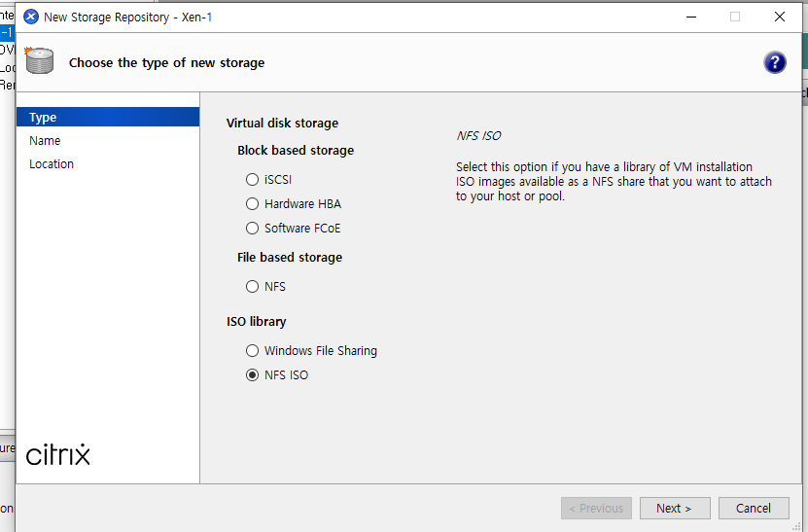Click the storage disk icon in the header
808x532 pixels.
(x=40, y=61)
